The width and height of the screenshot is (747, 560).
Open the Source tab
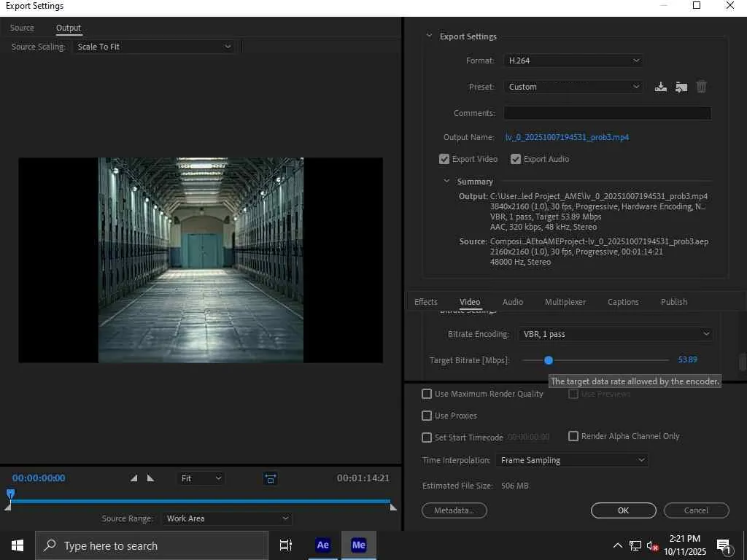pyautogui.click(x=22, y=28)
